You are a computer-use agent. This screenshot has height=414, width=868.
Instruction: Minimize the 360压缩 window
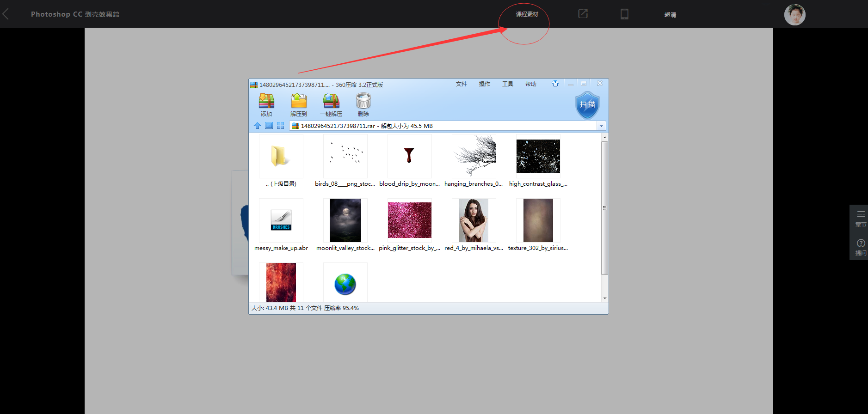coord(571,84)
